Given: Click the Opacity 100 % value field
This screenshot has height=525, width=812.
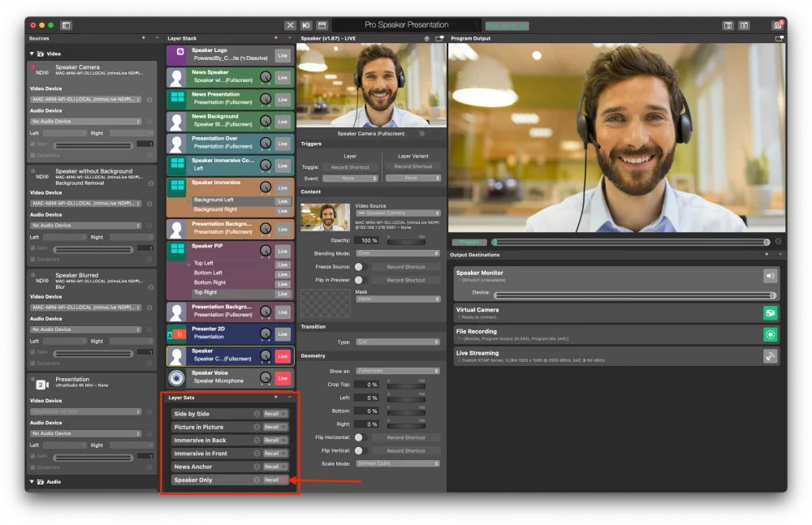Looking at the screenshot, I should tap(367, 240).
